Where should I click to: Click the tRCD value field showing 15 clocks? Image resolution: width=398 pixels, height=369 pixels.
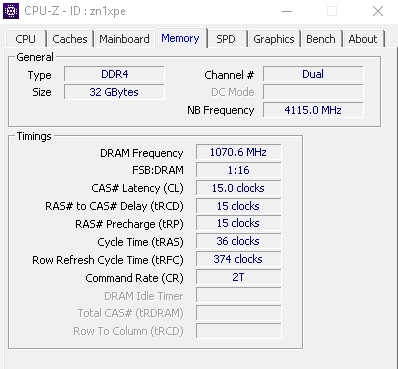tap(238, 206)
